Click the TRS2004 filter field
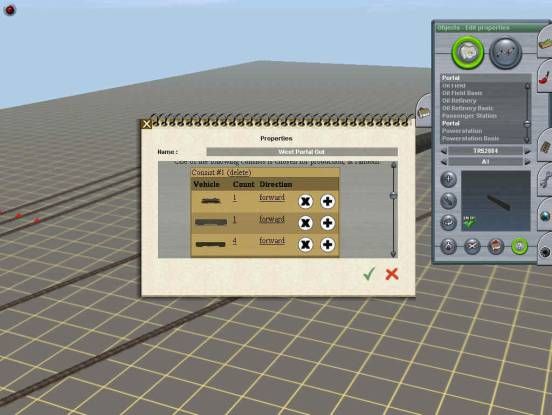The height and width of the screenshot is (415, 552). (485, 151)
